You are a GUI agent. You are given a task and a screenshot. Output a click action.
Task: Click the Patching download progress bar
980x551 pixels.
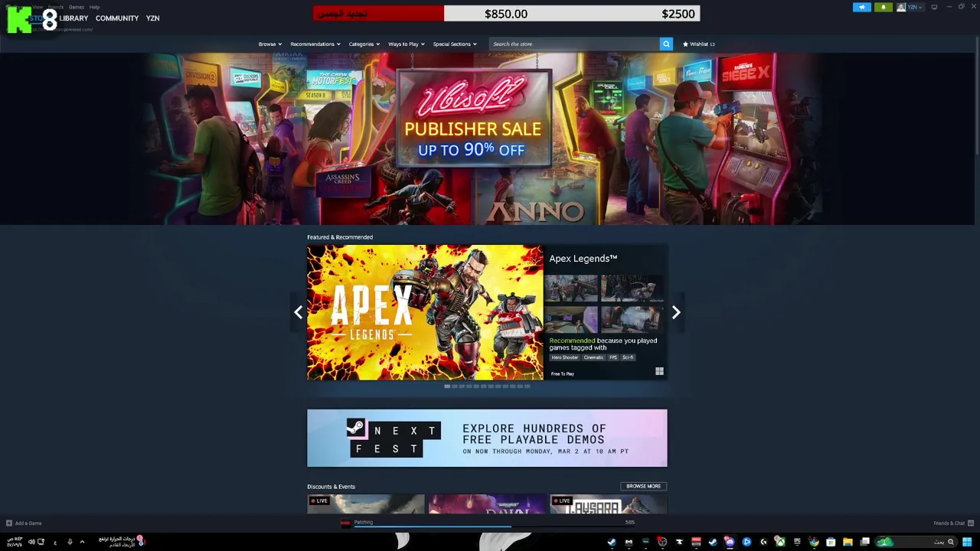point(495,527)
